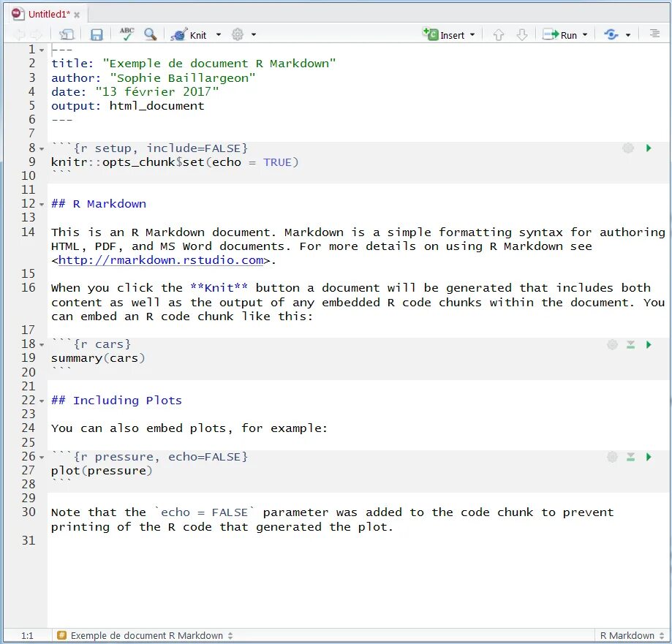The height and width of the screenshot is (644, 672).
Task: Click the output: html_document line
Action: [128, 106]
